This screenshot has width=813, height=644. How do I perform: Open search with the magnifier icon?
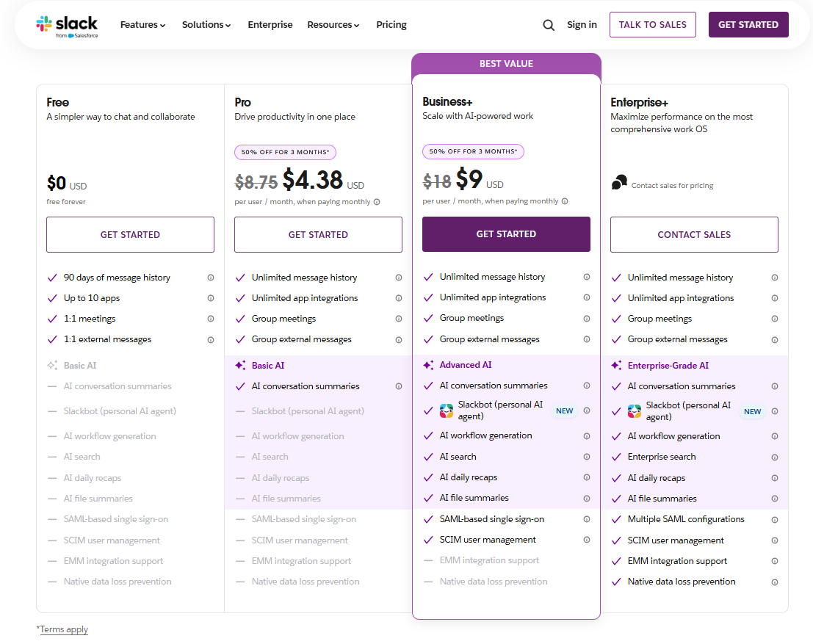(548, 24)
